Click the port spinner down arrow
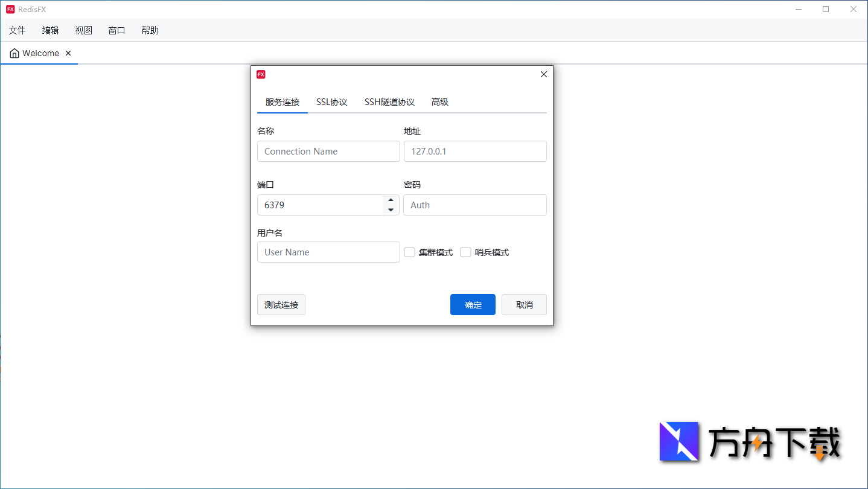 coord(391,209)
